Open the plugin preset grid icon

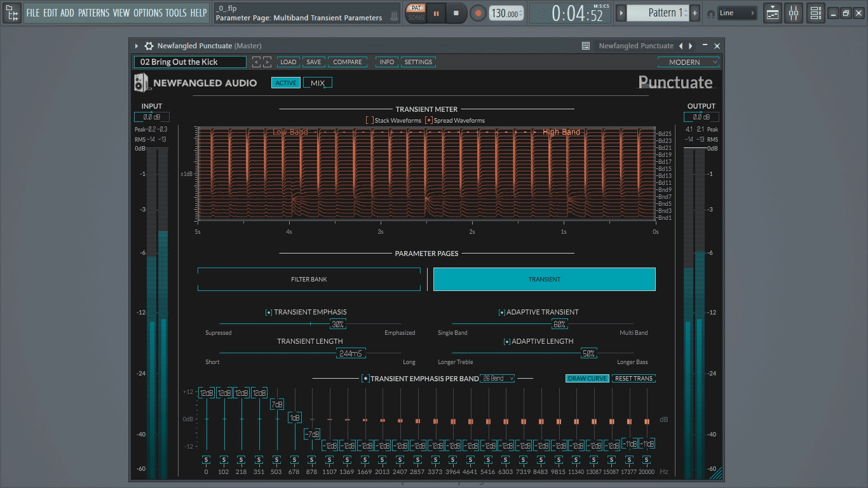click(x=586, y=46)
